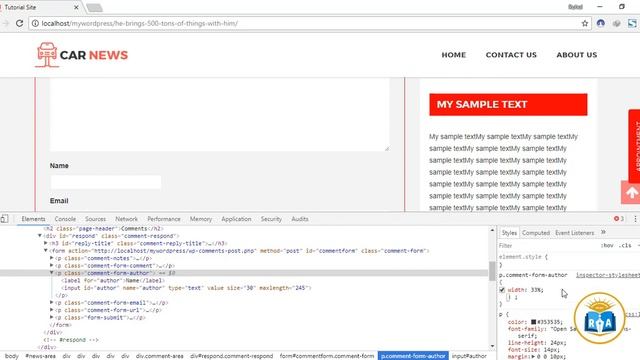The image size is (640, 360).
Task: Select div#respond.comment-respond in the breadcrumb
Action: (231, 356)
